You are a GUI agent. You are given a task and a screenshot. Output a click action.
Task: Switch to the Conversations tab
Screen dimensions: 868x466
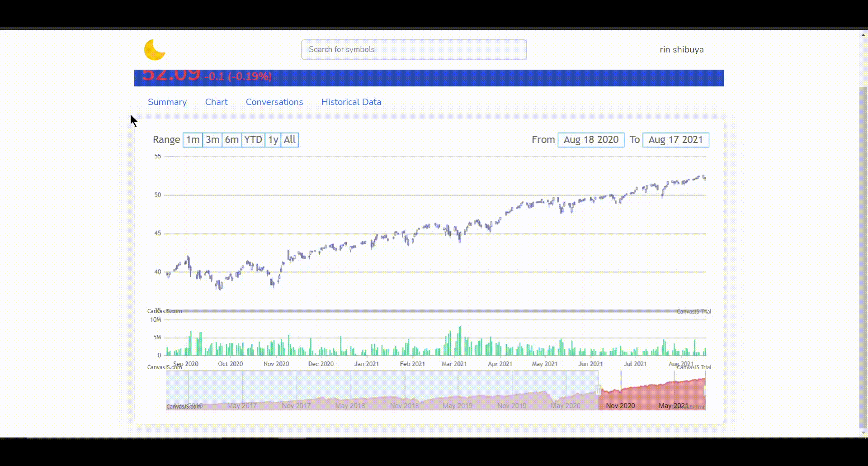(274, 102)
